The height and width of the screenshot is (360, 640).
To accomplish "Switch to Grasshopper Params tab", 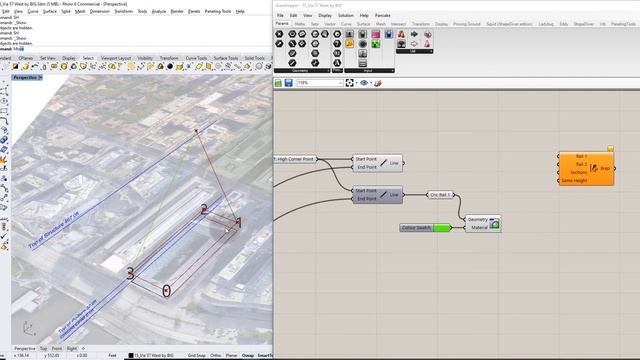I will tap(282, 24).
